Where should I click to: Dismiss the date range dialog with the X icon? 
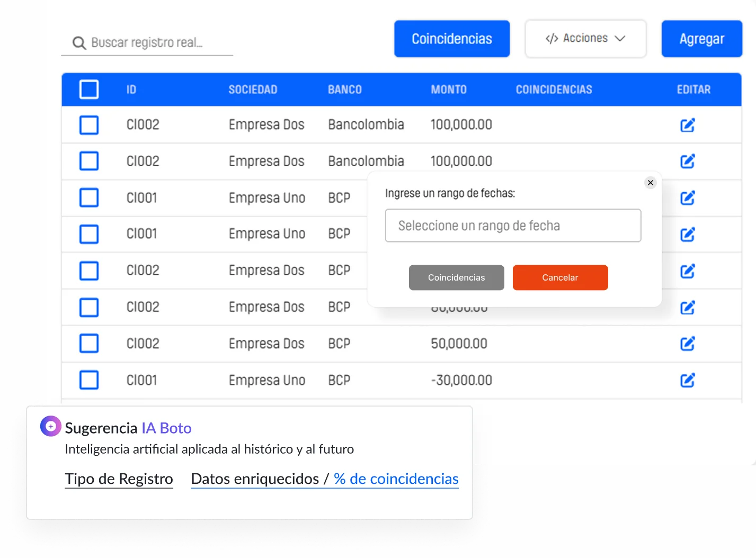pos(650,183)
